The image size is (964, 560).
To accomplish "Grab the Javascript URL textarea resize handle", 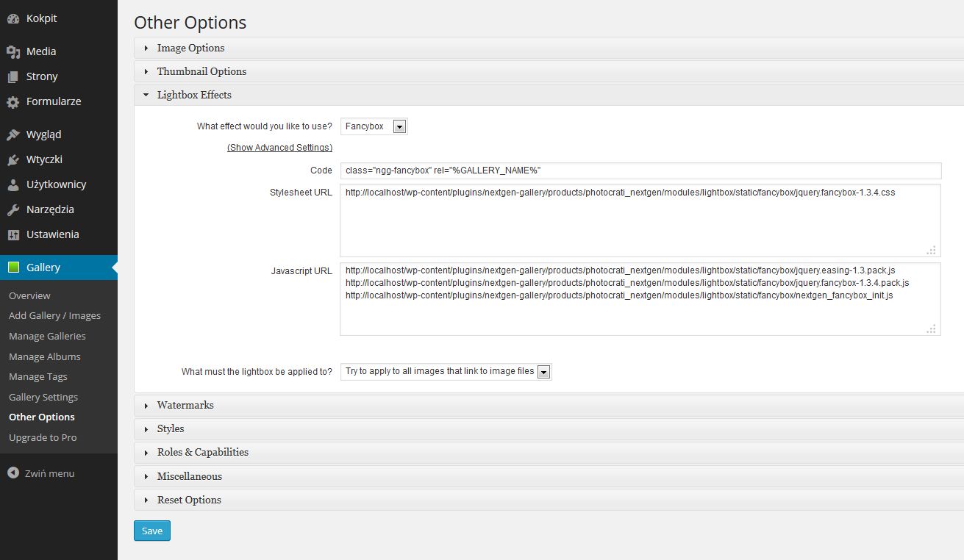I will 932,329.
